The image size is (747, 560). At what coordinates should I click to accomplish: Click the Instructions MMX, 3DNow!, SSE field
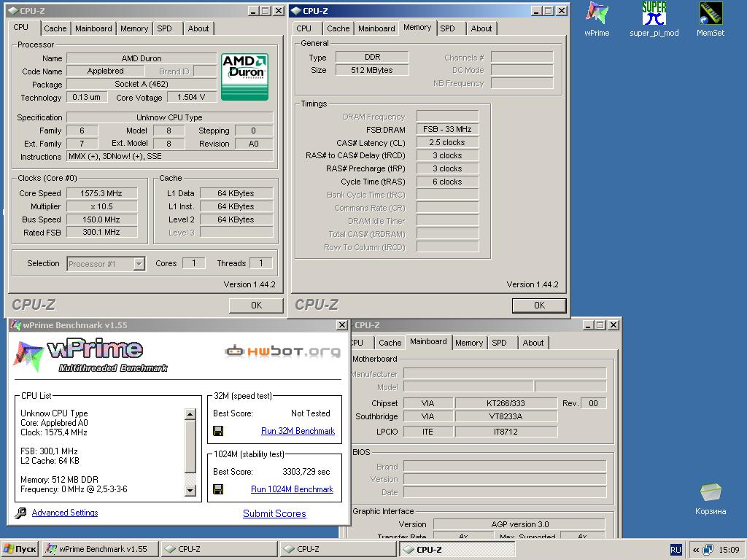click(169, 156)
